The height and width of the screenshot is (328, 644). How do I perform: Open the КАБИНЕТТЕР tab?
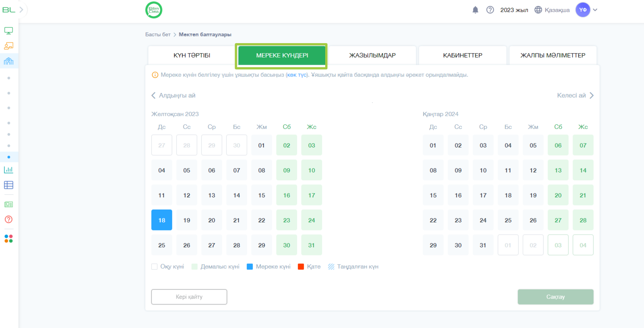point(463,55)
